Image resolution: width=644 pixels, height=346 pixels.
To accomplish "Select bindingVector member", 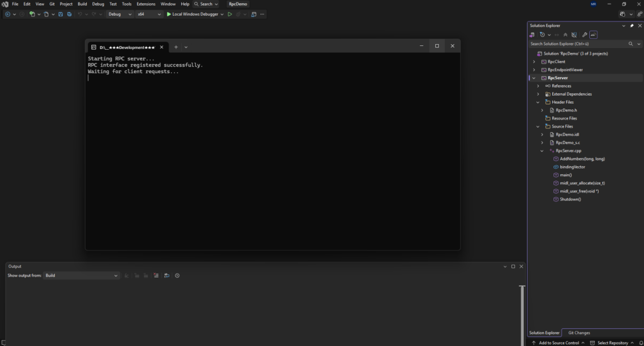I will tap(572, 167).
